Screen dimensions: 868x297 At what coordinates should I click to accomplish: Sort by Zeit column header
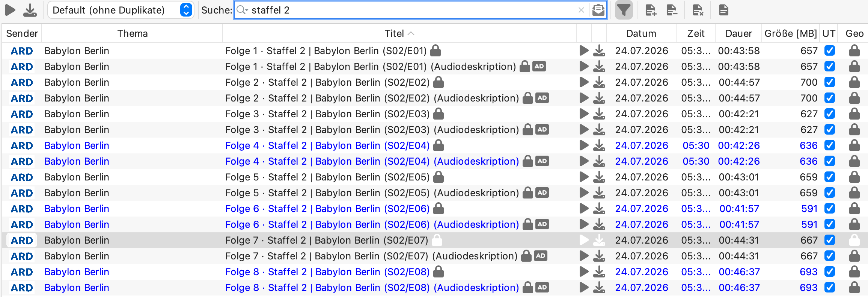coord(696,33)
